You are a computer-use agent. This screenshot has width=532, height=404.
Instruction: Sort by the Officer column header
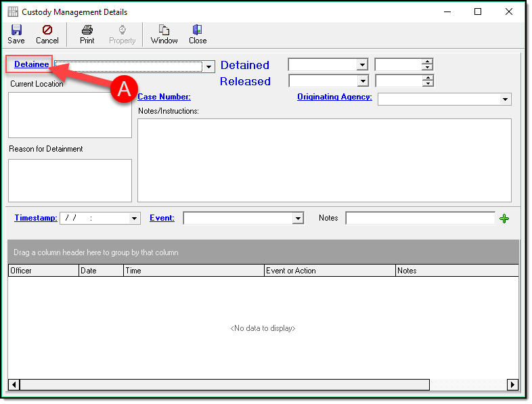tap(43, 271)
